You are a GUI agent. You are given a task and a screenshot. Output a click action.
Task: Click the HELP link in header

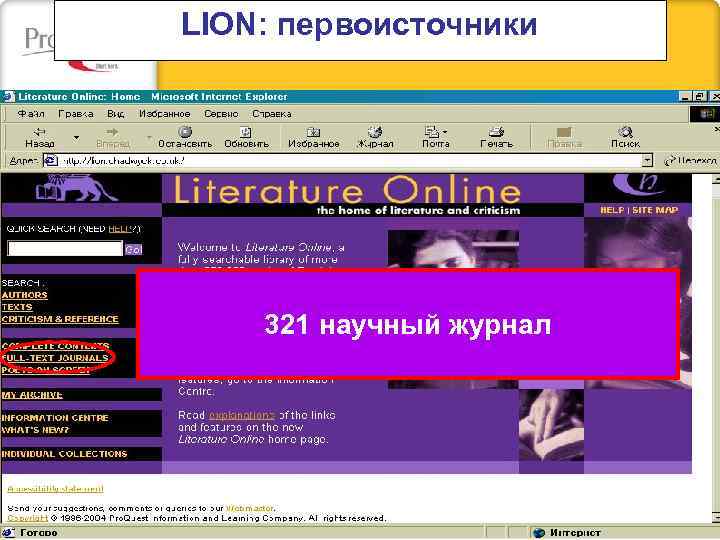(612, 210)
